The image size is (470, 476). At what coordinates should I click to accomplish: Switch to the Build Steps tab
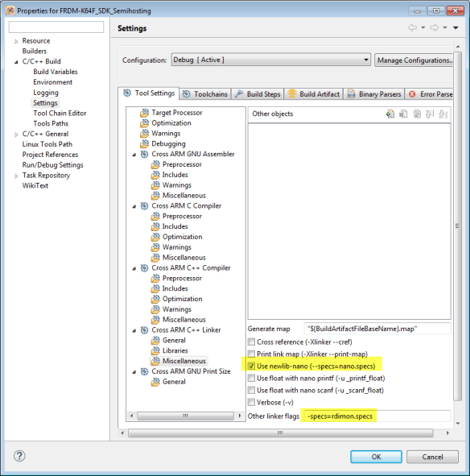258,94
